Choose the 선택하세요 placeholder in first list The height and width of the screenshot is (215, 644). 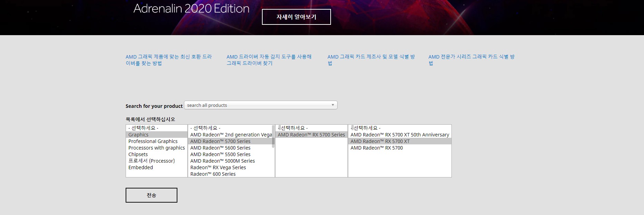(x=157, y=128)
